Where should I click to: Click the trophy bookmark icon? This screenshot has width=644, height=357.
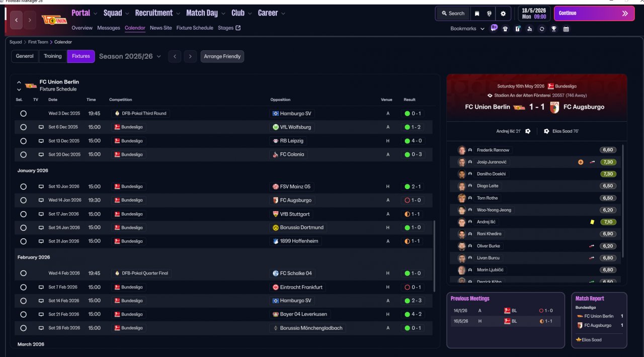[x=554, y=29]
